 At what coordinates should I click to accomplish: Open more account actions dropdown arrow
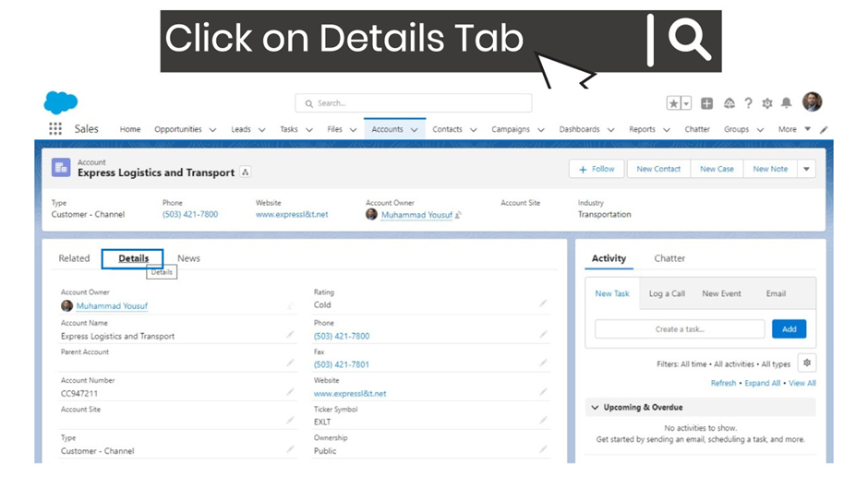click(x=806, y=169)
